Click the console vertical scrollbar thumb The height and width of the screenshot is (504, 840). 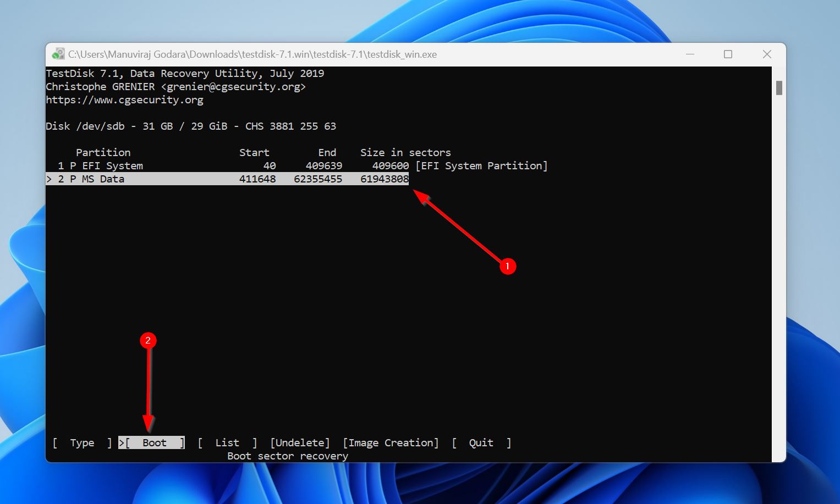click(779, 88)
